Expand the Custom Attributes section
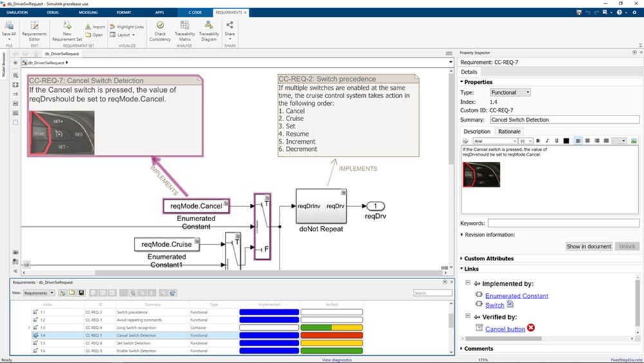This screenshot has width=644, height=363. pos(489,259)
